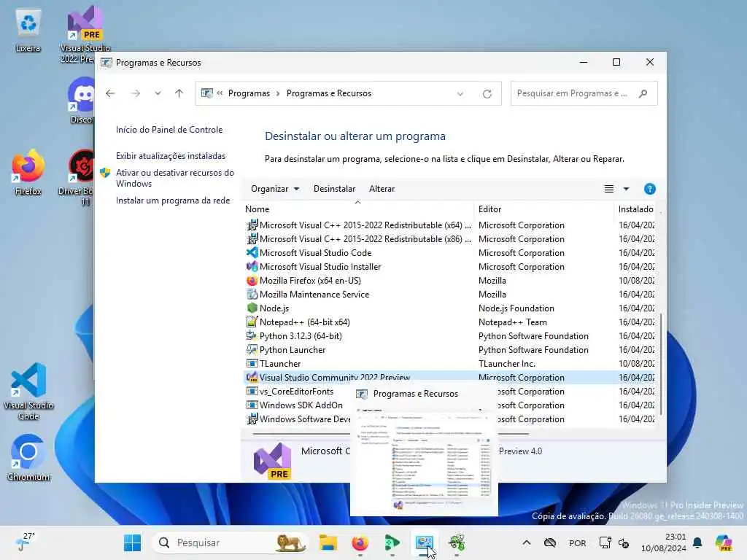Select Mozilla Firefox (x64 en-US) row

[x=449, y=281]
